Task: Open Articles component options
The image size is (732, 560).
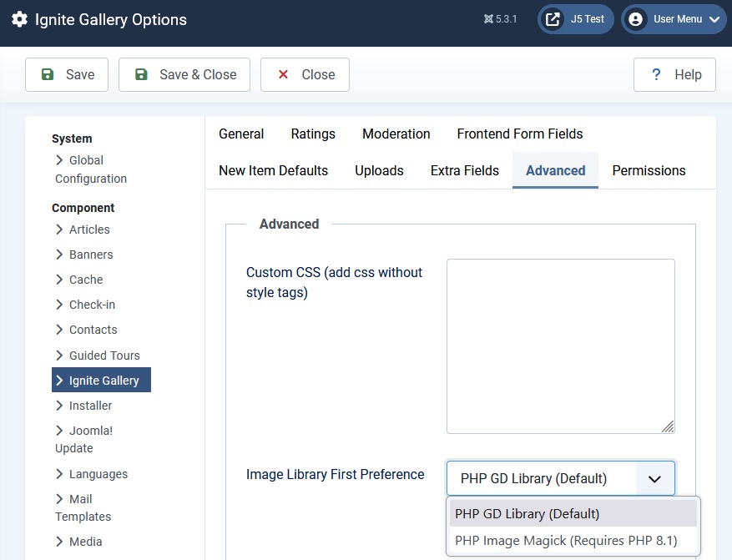Action: (83, 230)
